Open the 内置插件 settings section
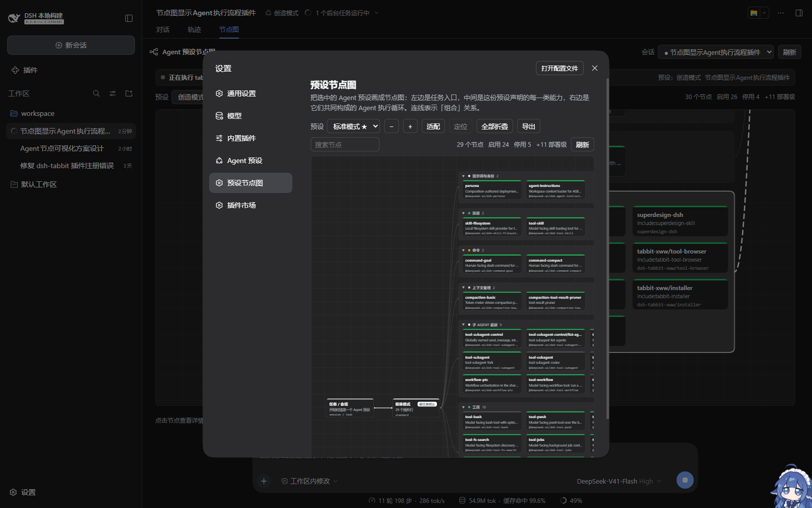 251,138
